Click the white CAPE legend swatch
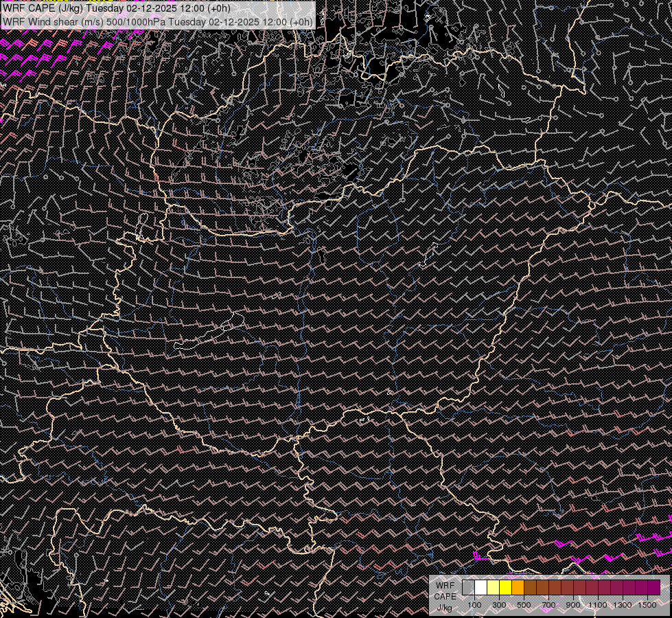The height and width of the screenshot is (618, 672). click(481, 588)
